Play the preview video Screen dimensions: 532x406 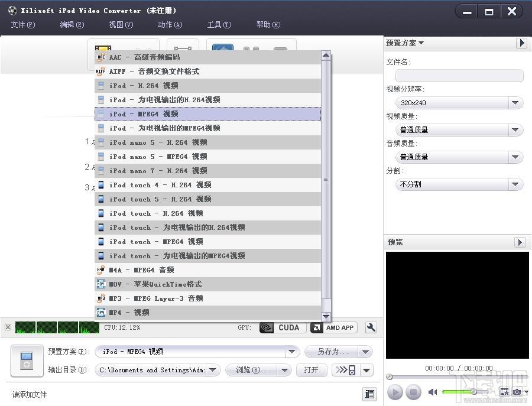coord(395,392)
